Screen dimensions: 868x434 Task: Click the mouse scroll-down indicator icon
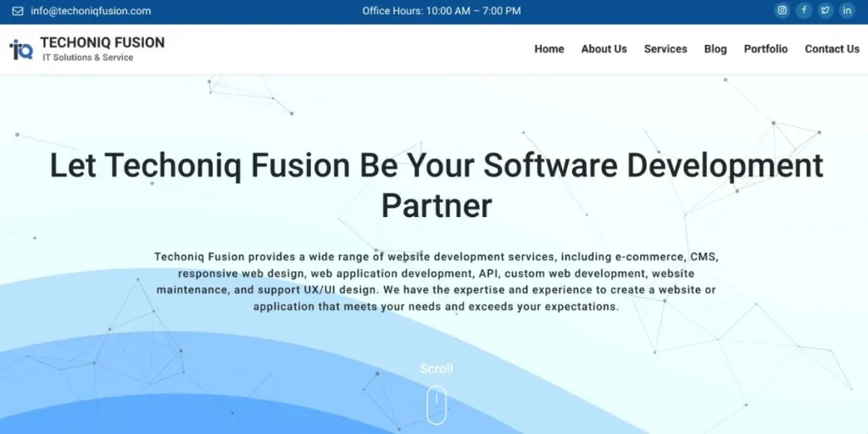tap(437, 404)
